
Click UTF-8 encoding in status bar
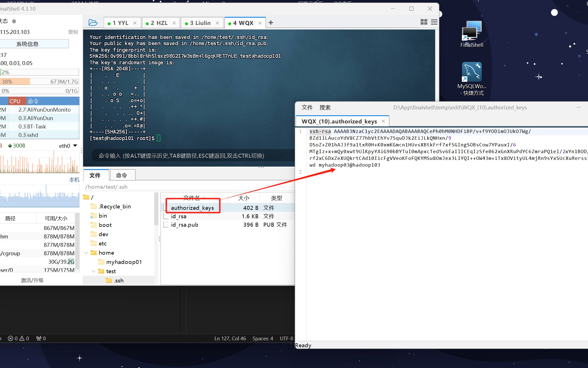pos(286,338)
